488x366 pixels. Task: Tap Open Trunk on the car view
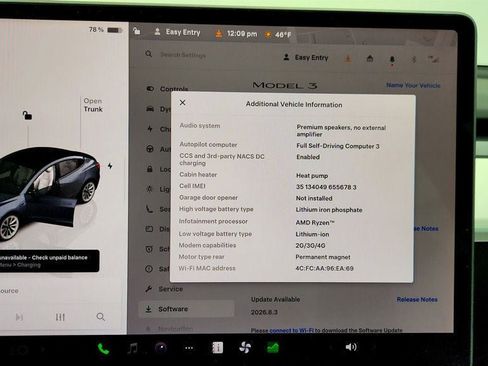tap(93, 105)
